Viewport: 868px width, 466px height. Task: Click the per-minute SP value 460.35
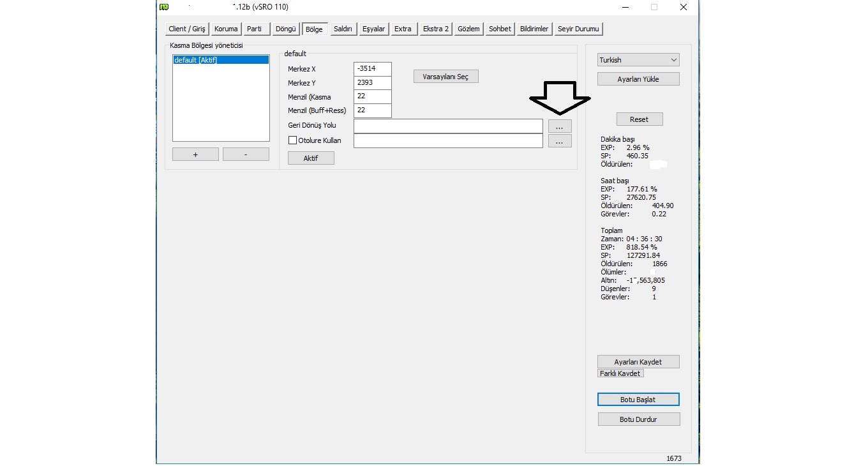638,156
